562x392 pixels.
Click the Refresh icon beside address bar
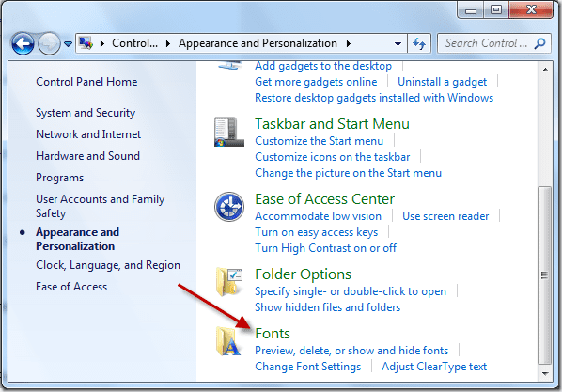(419, 44)
